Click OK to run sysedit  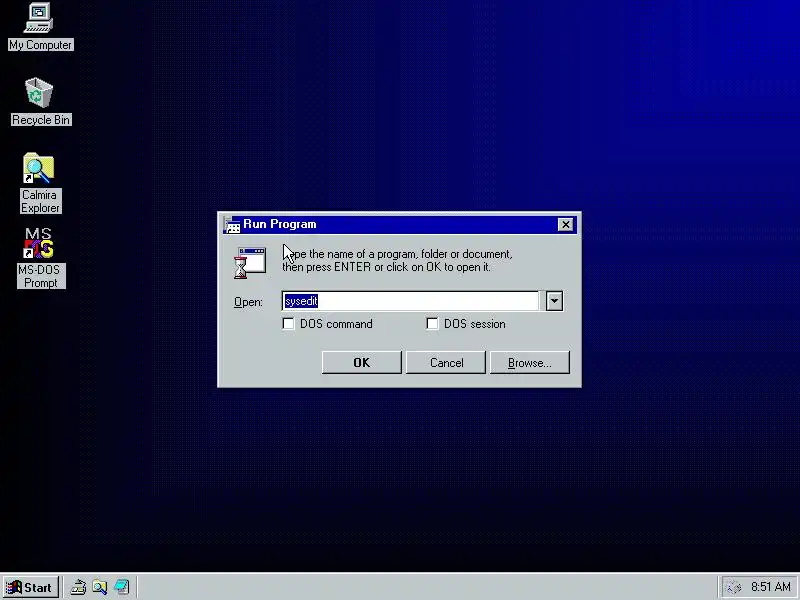[362, 362]
